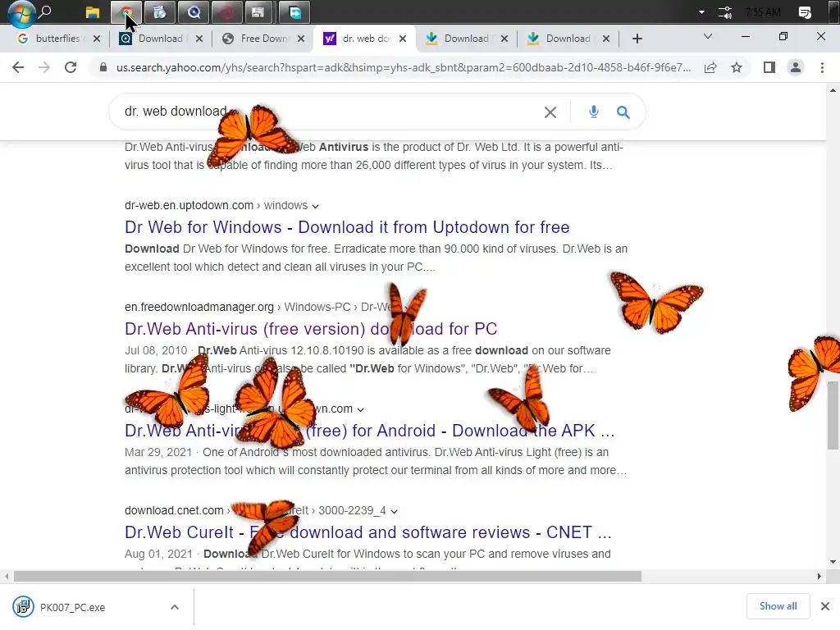Screen dimensions: 840x630
Task: Open File Explorer from the taskbar
Action: 92,11
